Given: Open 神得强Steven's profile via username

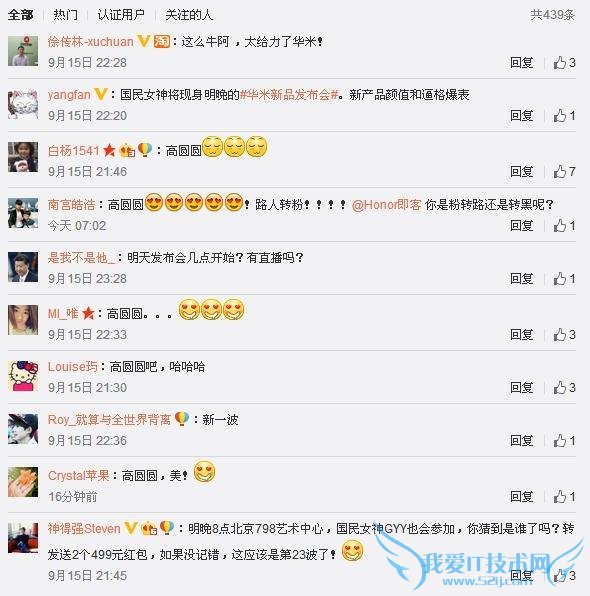Looking at the screenshot, I should pyautogui.click(x=84, y=528).
